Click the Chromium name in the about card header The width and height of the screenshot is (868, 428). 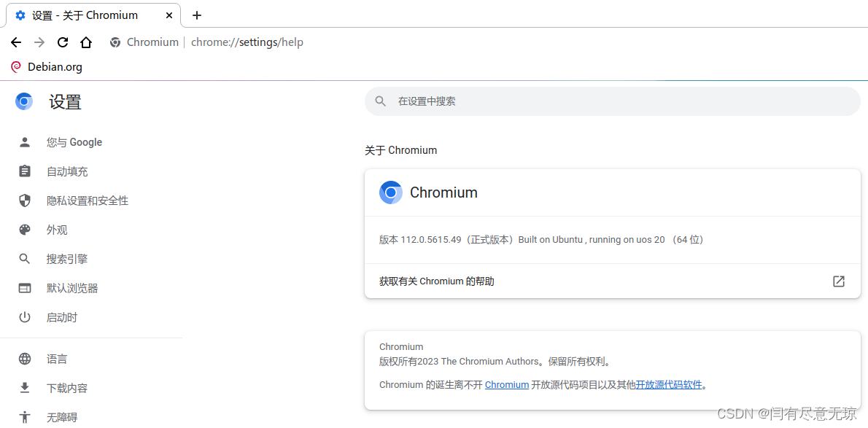tap(443, 192)
